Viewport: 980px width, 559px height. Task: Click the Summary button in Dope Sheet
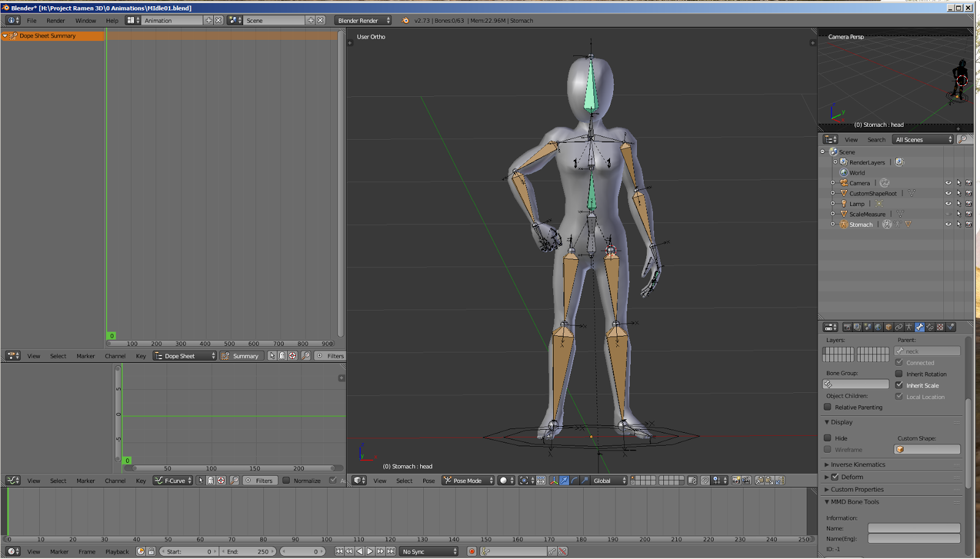point(241,356)
